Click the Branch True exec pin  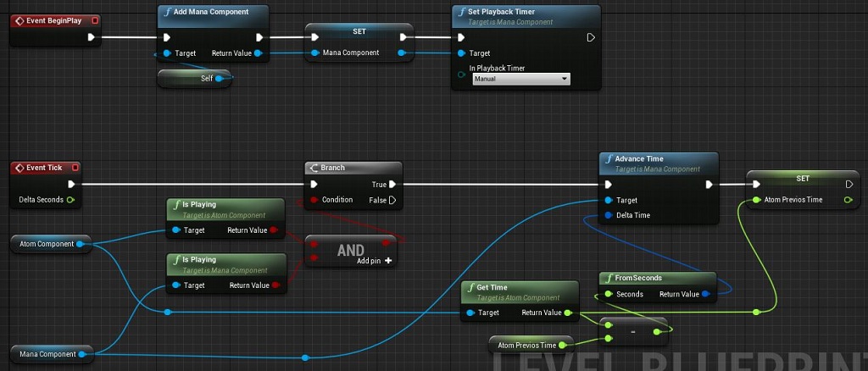pyautogui.click(x=392, y=184)
